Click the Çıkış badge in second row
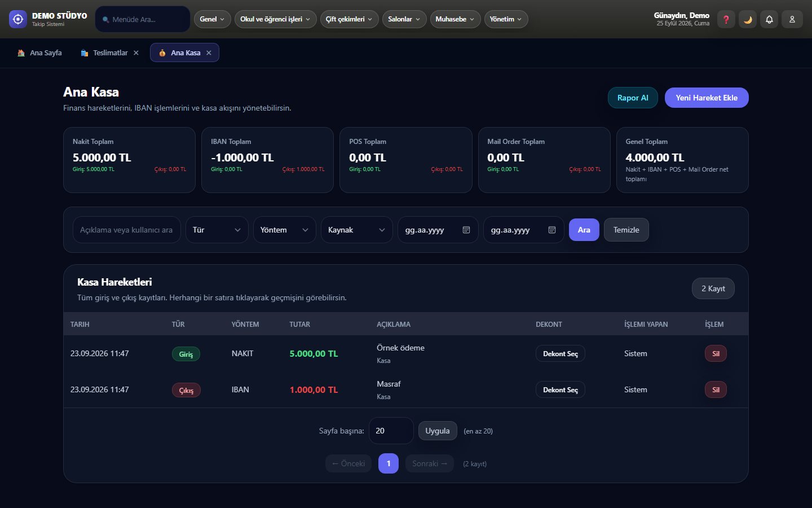Image resolution: width=812 pixels, height=508 pixels. click(x=186, y=390)
